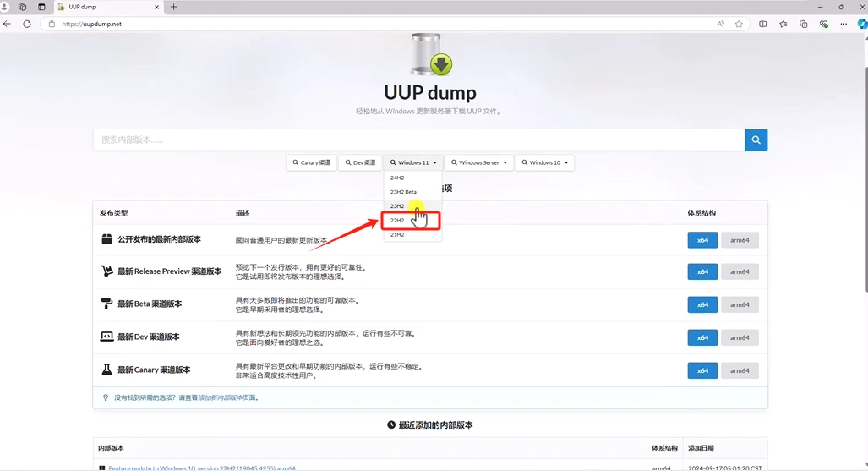Screen dimensions: 868x471
Task: Open the Copilot sidebar icon
Action: (x=862, y=24)
